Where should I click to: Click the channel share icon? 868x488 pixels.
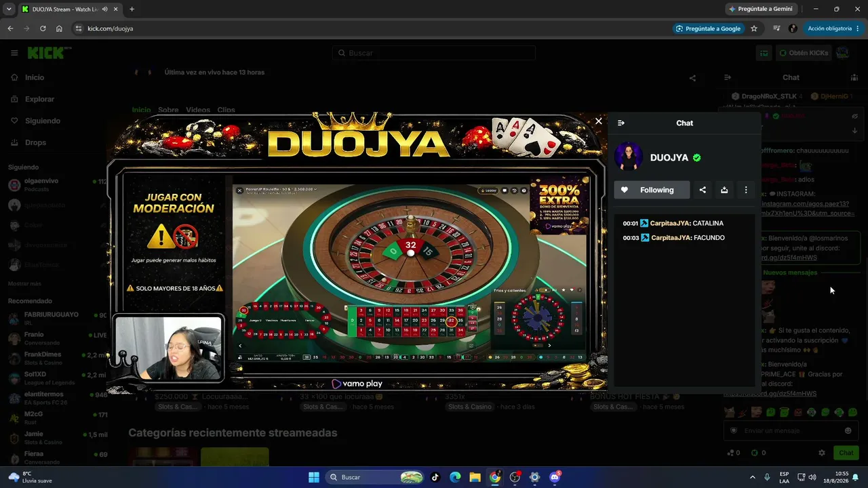coord(692,78)
